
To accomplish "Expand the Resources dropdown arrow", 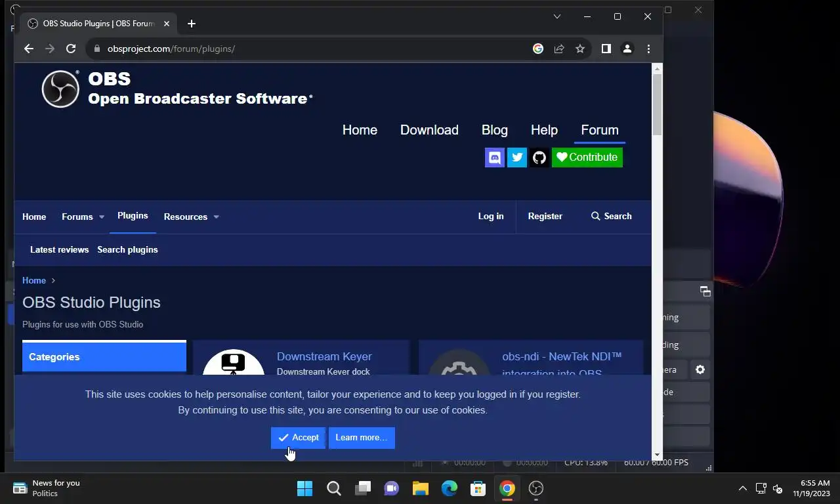I will click(x=217, y=217).
